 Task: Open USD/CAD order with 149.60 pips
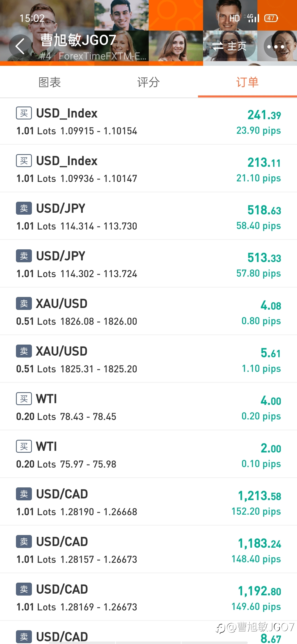(x=148, y=597)
